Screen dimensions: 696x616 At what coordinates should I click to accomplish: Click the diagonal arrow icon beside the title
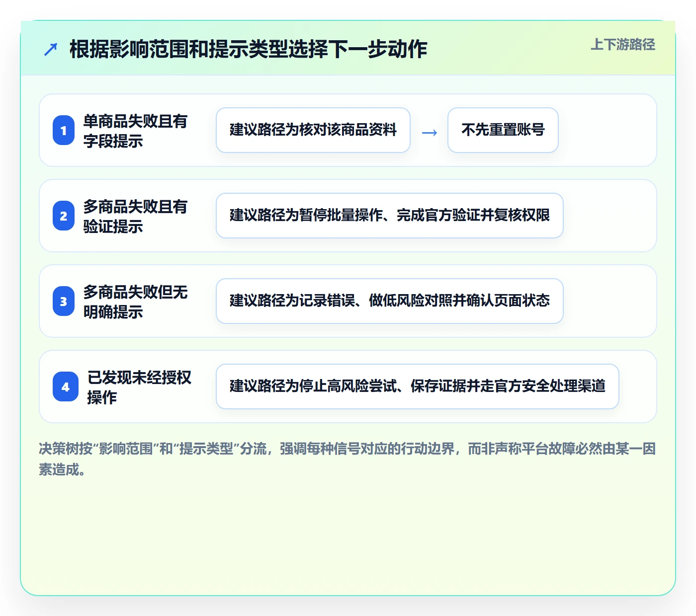coord(51,49)
